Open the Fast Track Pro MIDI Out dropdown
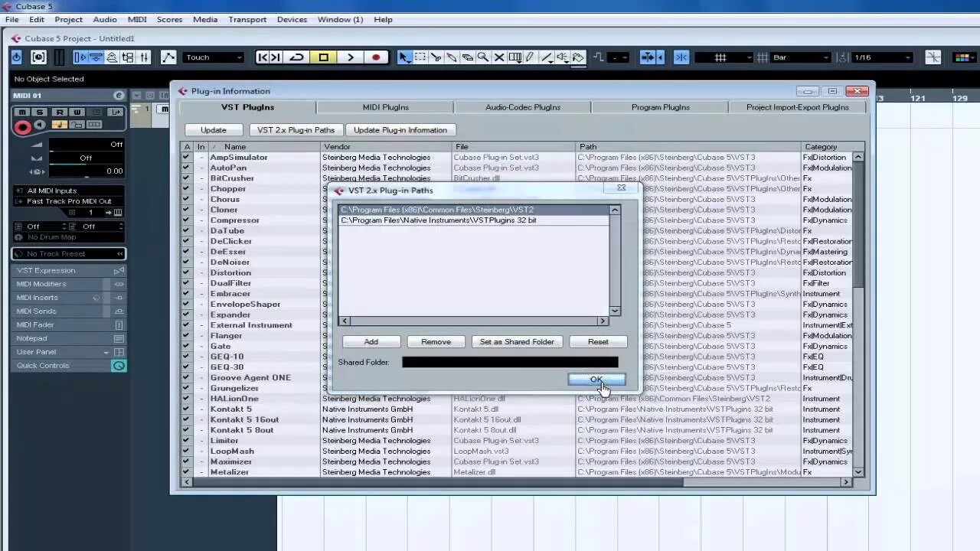The height and width of the screenshot is (551, 980). [x=69, y=201]
